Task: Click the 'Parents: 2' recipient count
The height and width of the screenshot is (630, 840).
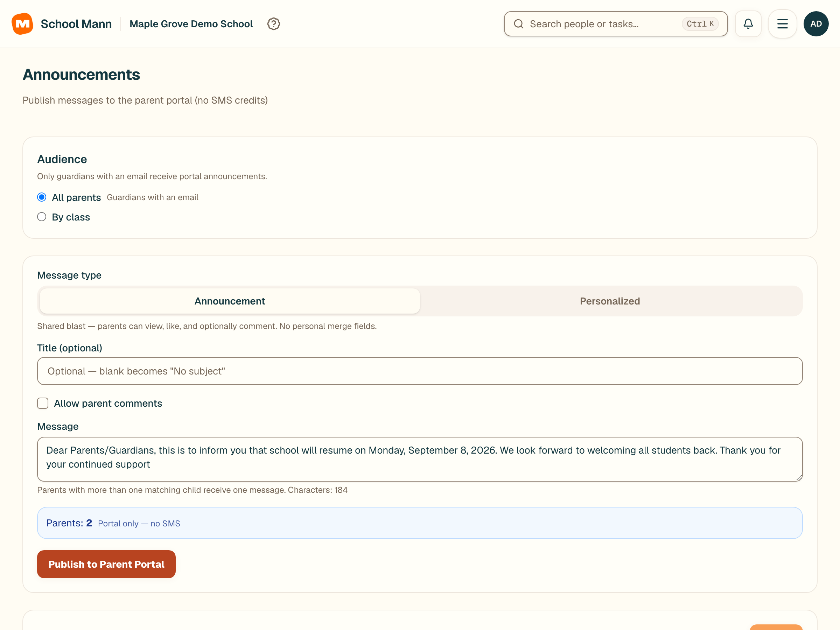Action: pyautogui.click(x=69, y=523)
